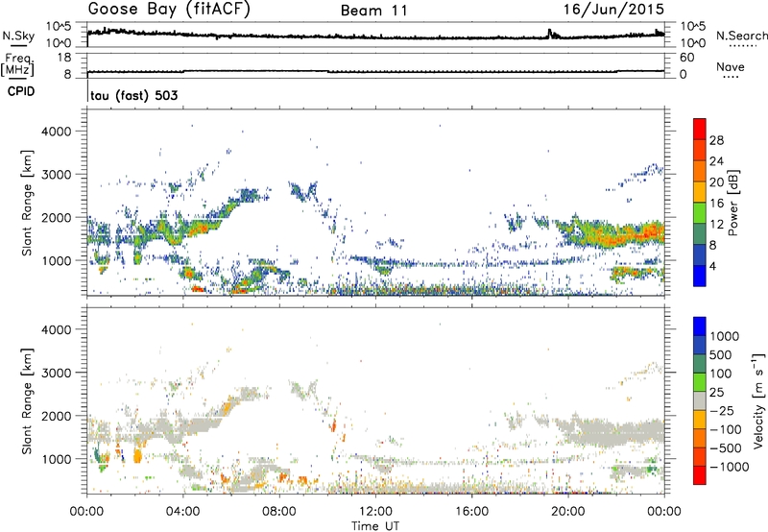
Task: Click the "500" label on Velocity colorbar
Action: [x=720, y=354]
